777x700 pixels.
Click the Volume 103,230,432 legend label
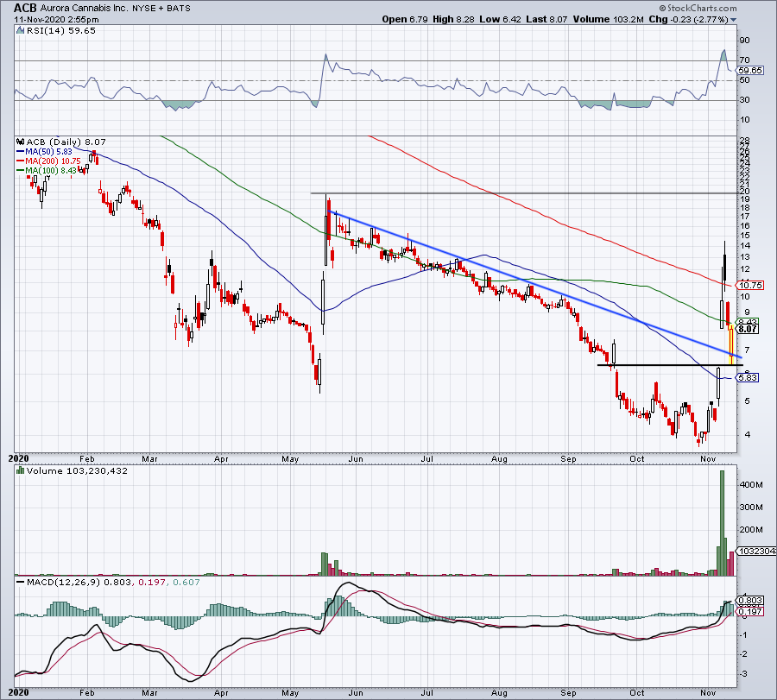pyautogui.click(x=77, y=470)
